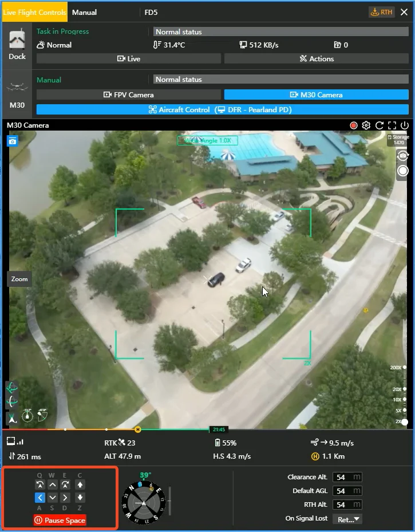Expand the dock Actions panel
This screenshot has height=532, width=415.
click(316, 58)
